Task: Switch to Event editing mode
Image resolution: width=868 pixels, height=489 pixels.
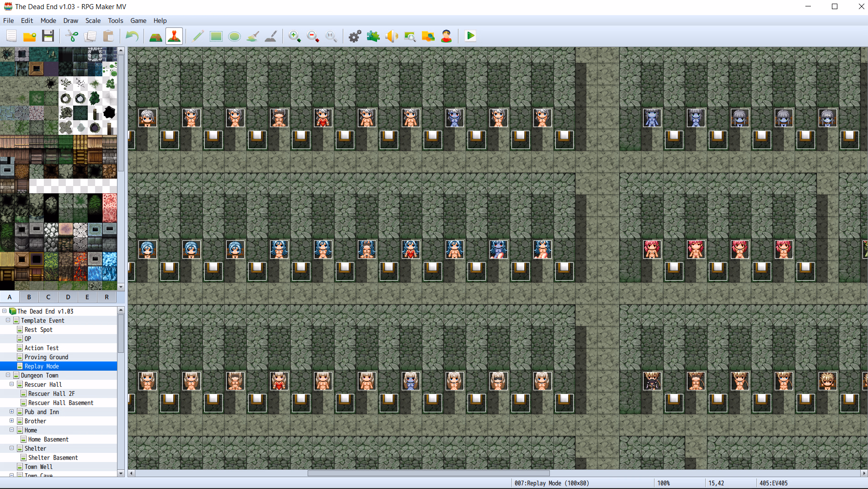Action: 174,36
